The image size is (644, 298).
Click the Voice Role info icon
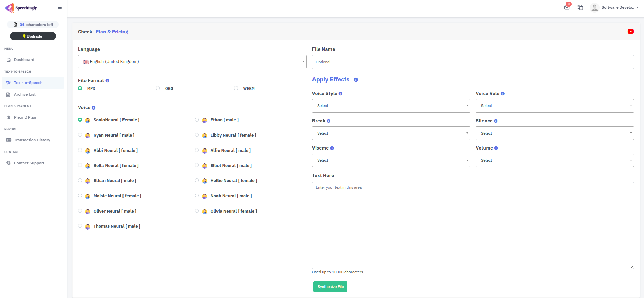click(503, 94)
